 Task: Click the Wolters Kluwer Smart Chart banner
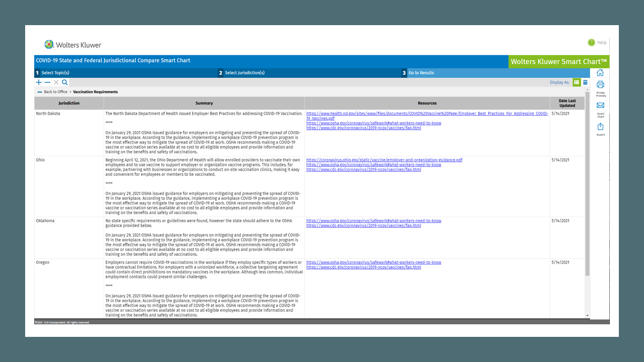tap(559, 62)
